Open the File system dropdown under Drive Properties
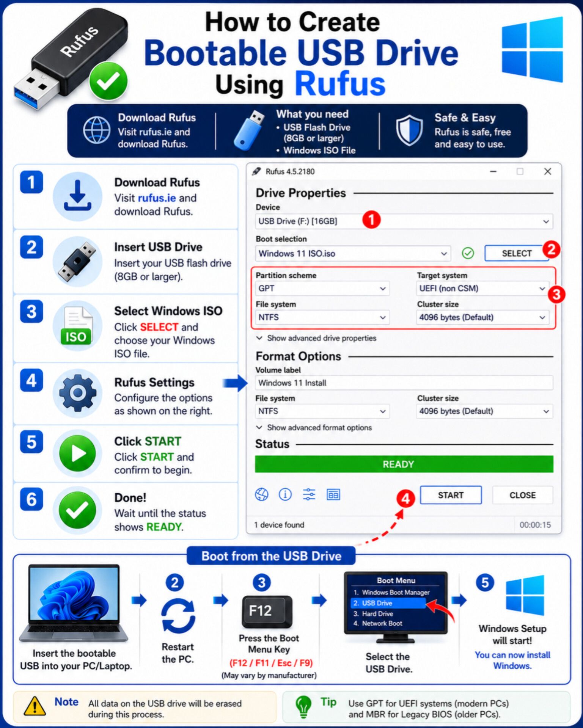This screenshot has width=583, height=728. (322, 317)
